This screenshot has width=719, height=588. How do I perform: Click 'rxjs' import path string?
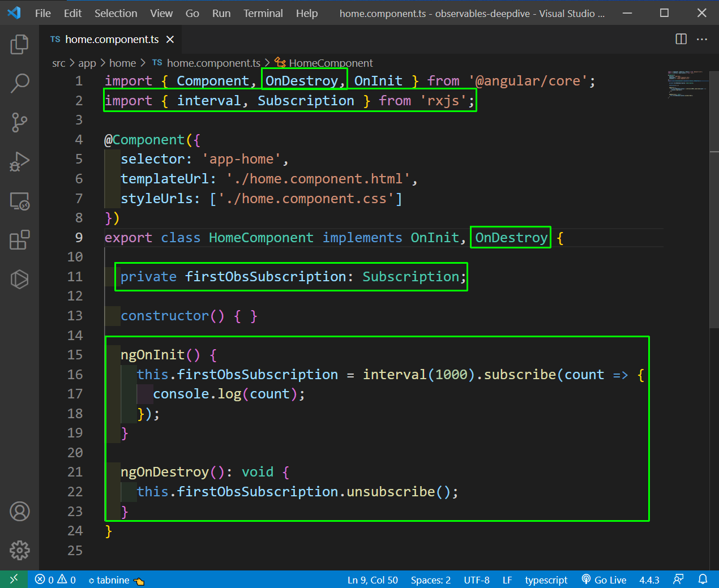pyautogui.click(x=443, y=101)
